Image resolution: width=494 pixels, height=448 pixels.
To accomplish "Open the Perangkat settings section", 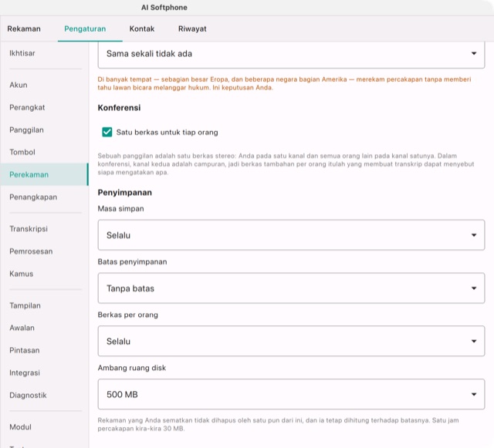I will tap(45, 108).
